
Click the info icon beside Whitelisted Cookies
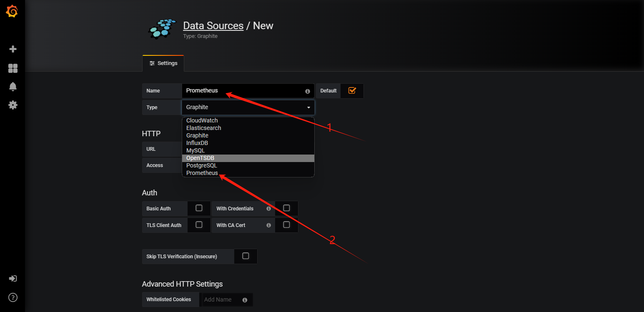pos(245,300)
